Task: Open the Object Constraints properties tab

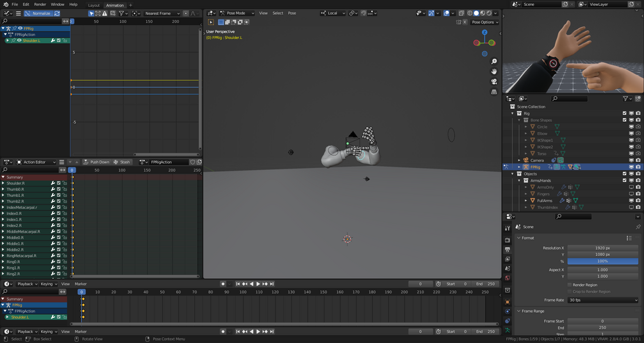Action: (x=508, y=321)
